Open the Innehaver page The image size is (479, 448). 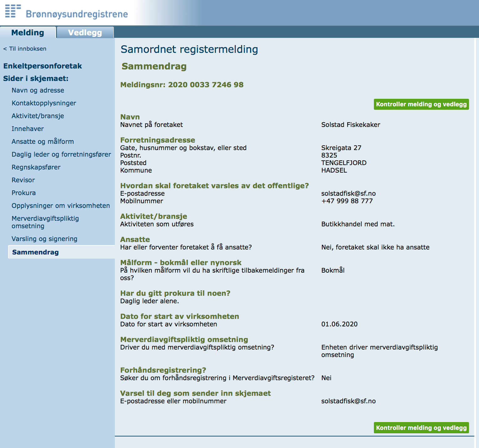(x=28, y=129)
